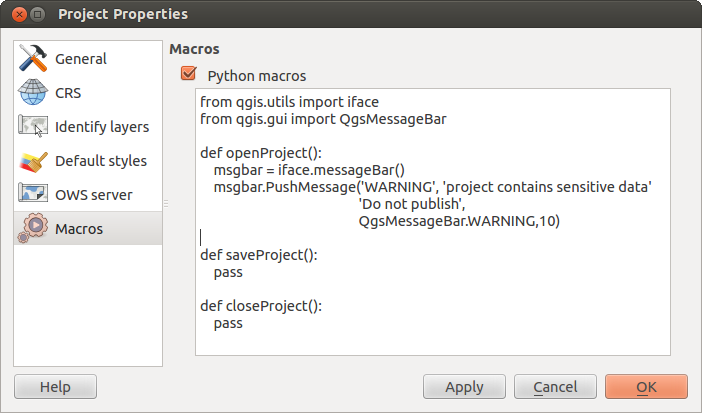This screenshot has width=702, height=413.
Task: Click the Project Properties title bar
Action: click(x=350, y=15)
